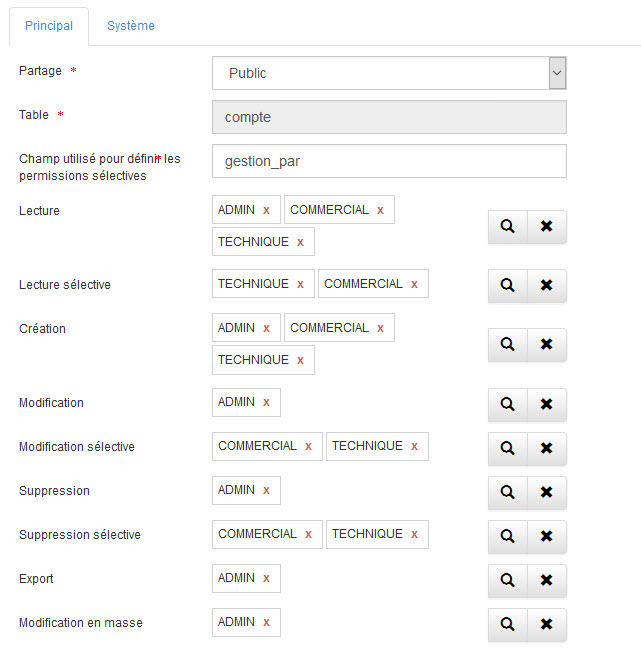
Task: Remove ADMIN tag from Modification row
Action: tap(267, 402)
